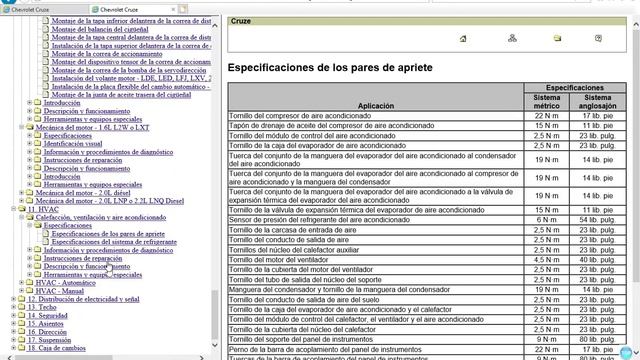Viewport: 640px width, 360px height.
Task: Click folder icon beside 15. Asientos
Action: click(22, 323)
